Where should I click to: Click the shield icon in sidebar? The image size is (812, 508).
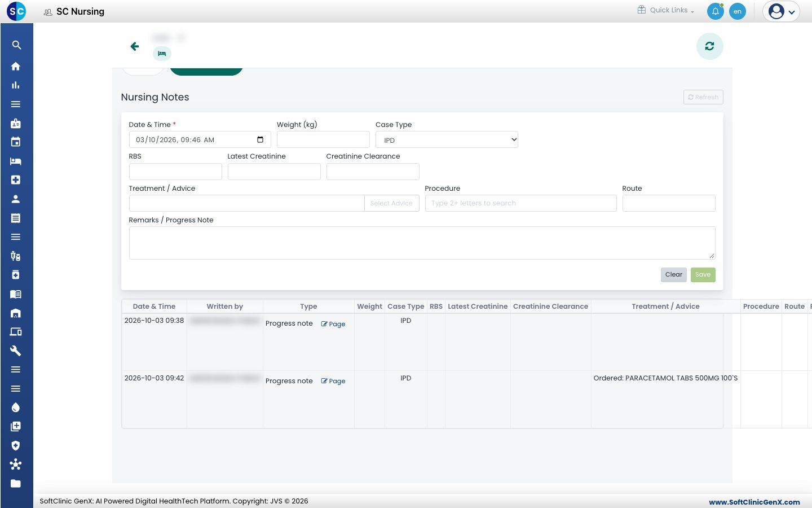(x=16, y=445)
